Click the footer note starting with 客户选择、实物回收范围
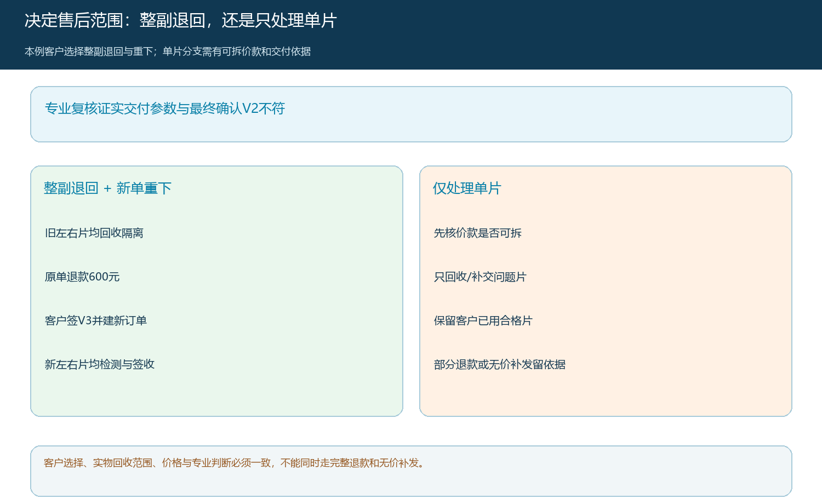 [x=235, y=463]
